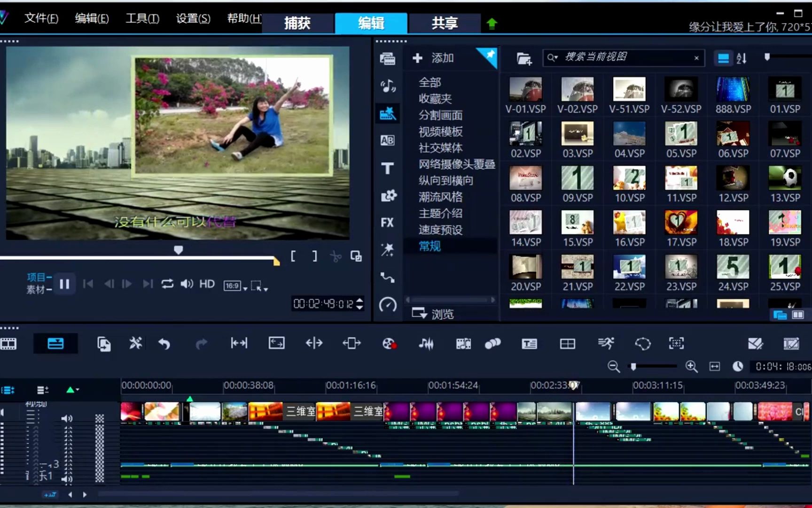Click the 添加 add folder button
Viewport: 812px width, 508px height.
tap(433, 58)
